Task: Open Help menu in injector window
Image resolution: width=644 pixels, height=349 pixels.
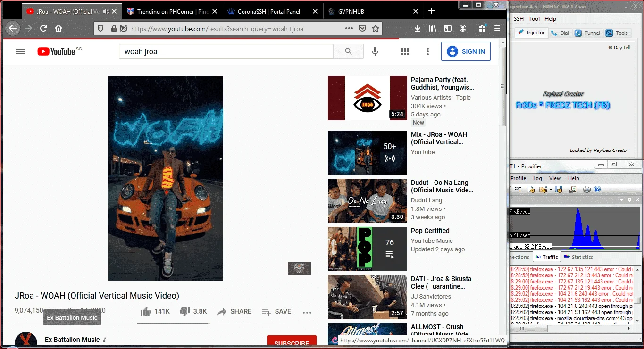Action: tap(550, 19)
